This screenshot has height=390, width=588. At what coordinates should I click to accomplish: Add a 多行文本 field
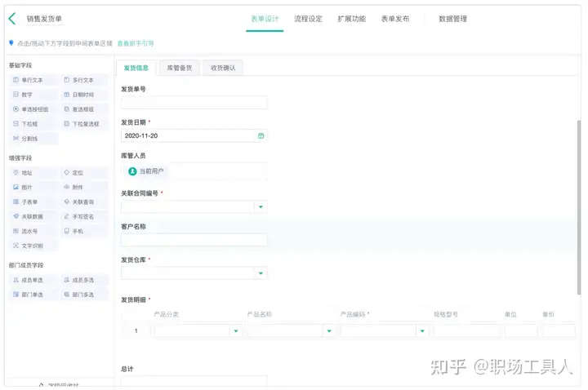tap(84, 80)
